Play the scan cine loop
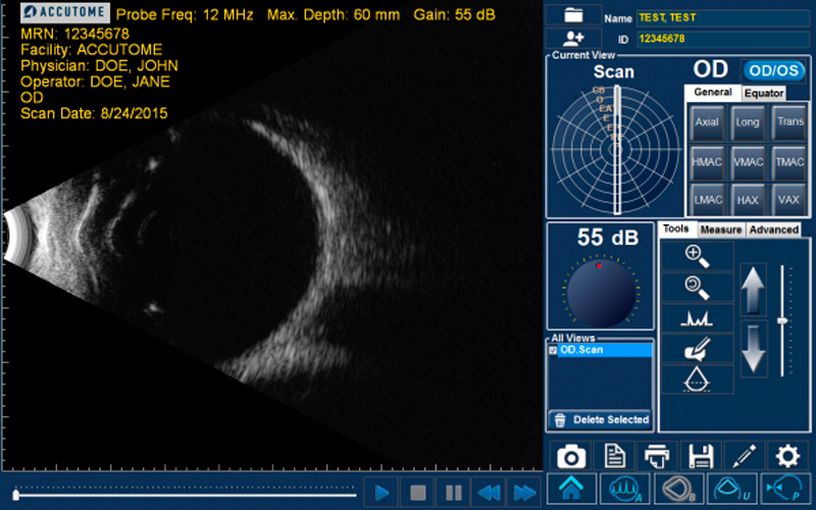This screenshot has width=816, height=510. (x=381, y=492)
